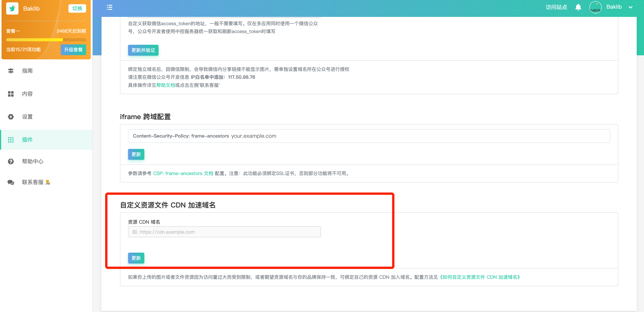Screen dimensions: 644x312
Task: Click 访问站点 in the top bar
Action: tap(556, 7)
